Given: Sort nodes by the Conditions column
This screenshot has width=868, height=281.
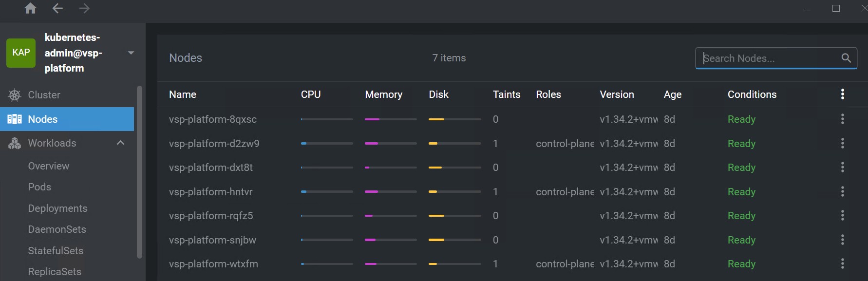Looking at the screenshot, I should pos(752,94).
